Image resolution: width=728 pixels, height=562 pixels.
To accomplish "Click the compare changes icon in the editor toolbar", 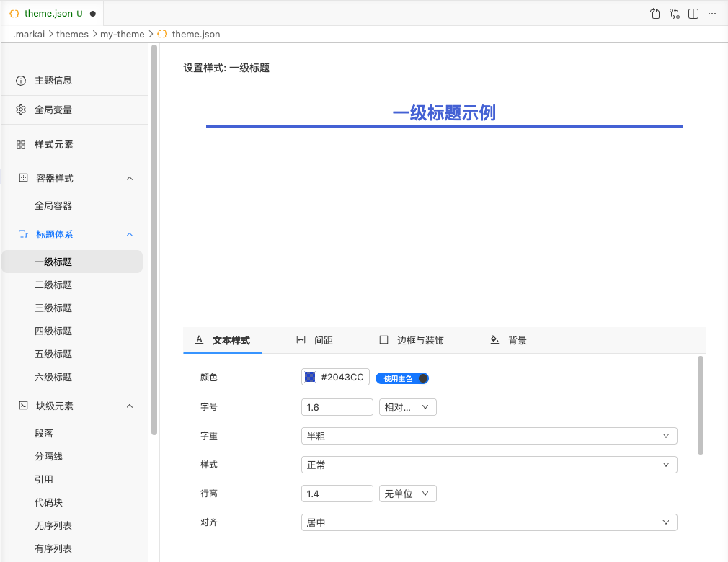I will (675, 14).
